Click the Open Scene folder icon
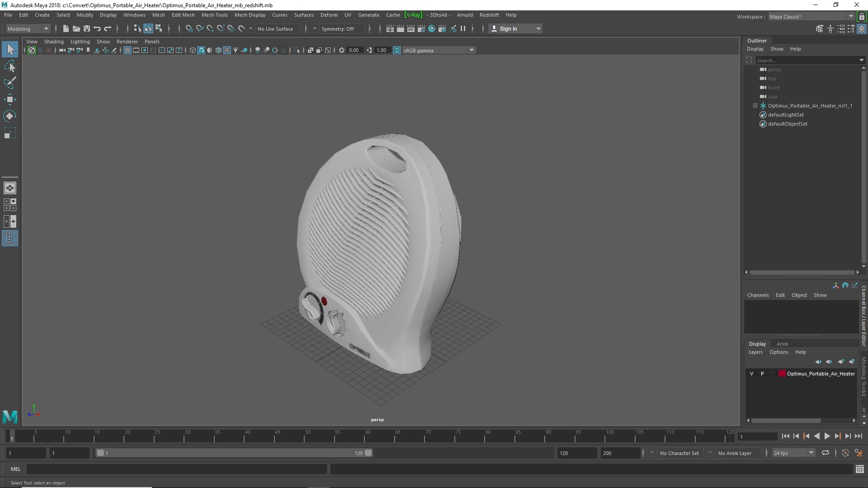 pyautogui.click(x=76, y=28)
